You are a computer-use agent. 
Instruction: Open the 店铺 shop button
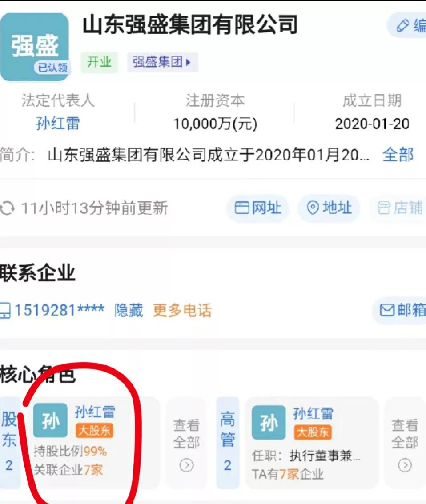399,208
